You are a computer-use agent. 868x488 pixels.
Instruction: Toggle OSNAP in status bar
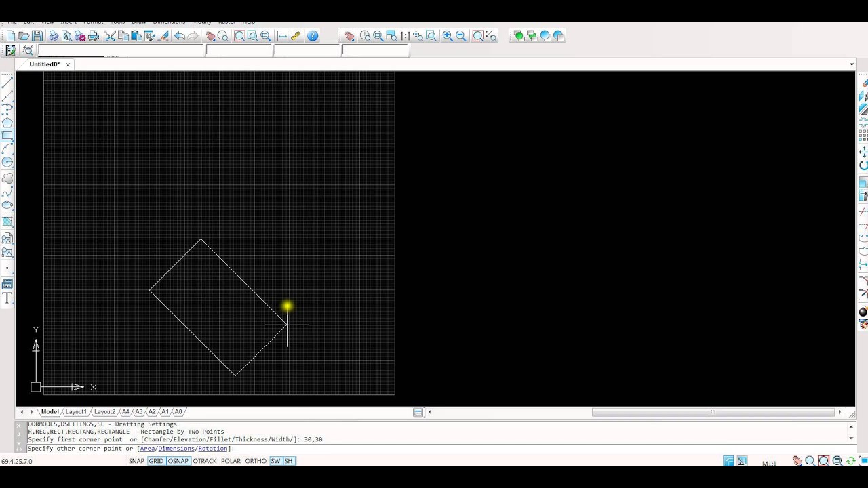tap(178, 461)
